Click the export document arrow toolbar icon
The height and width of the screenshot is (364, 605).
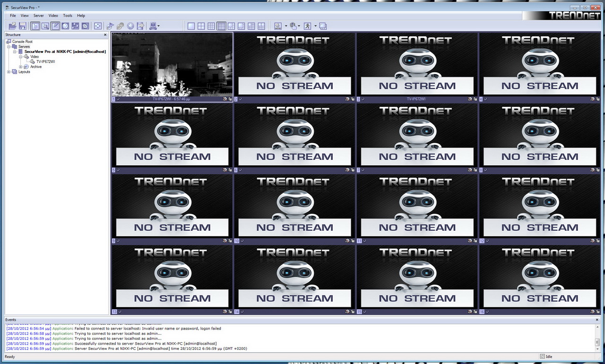pyautogui.click(x=140, y=26)
